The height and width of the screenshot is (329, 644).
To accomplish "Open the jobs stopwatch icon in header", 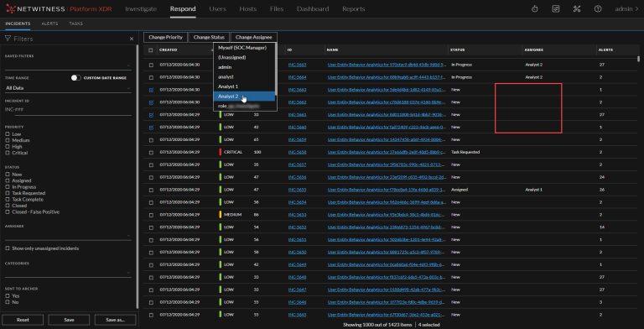I will 534,8.
